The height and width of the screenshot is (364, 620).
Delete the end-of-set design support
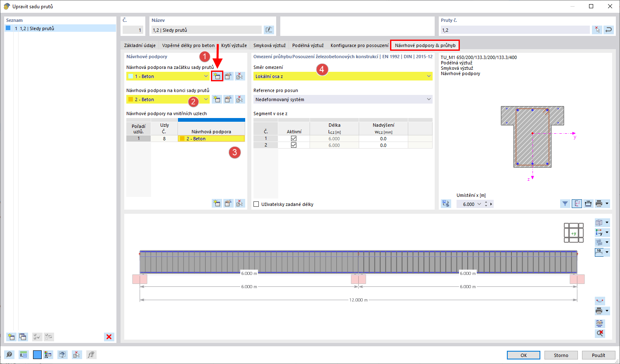(240, 99)
